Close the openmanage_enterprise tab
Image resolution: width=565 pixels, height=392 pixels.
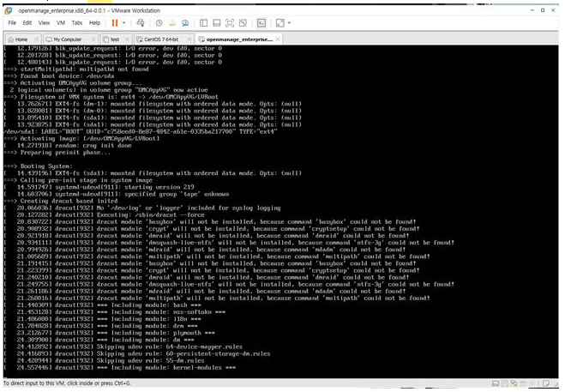[278, 39]
